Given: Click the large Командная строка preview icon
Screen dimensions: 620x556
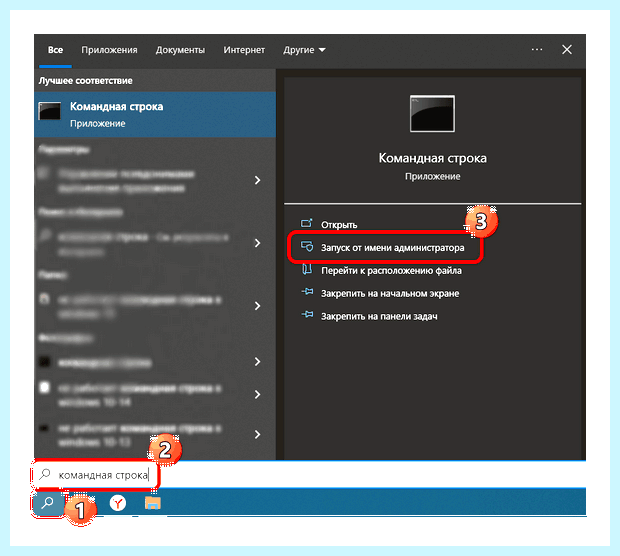Looking at the screenshot, I should 432,114.
